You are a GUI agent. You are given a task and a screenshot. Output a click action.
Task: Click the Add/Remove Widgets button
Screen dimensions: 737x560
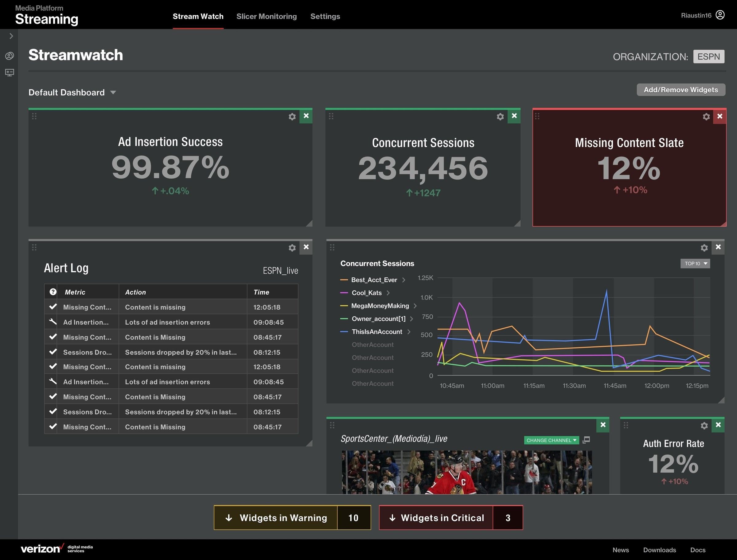click(x=680, y=90)
